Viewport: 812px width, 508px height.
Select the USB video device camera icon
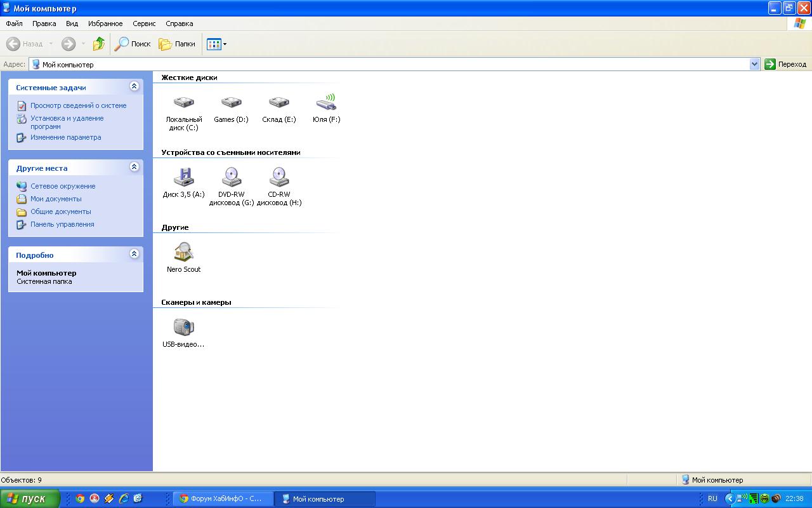(183, 327)
